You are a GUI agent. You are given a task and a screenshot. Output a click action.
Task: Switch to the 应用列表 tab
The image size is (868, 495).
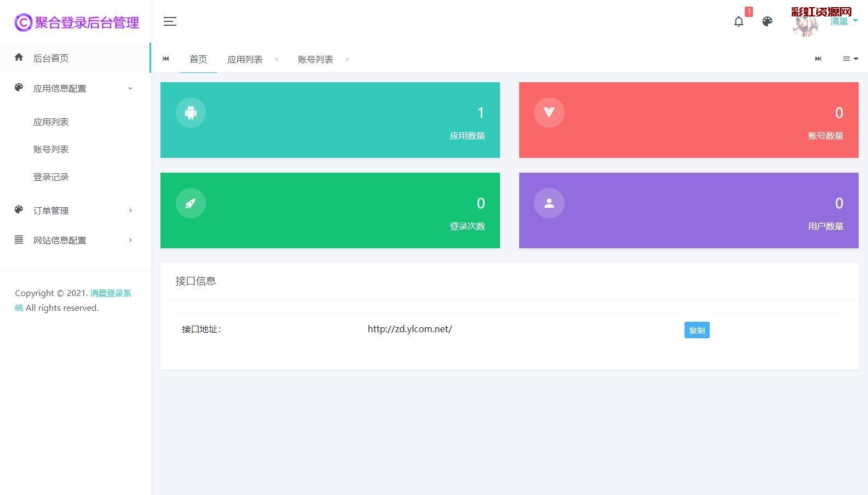click(245, 59)
